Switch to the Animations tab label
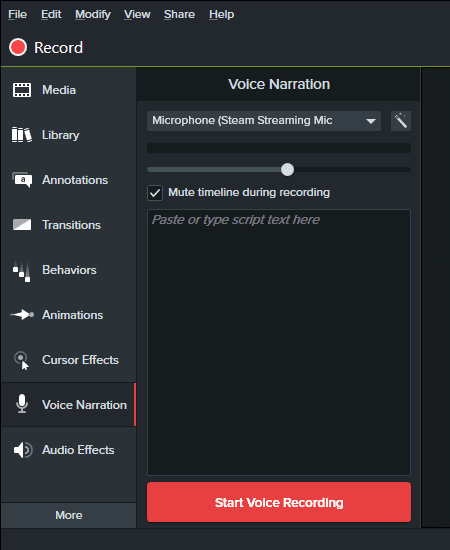450x550 pixels. point(73,315)
